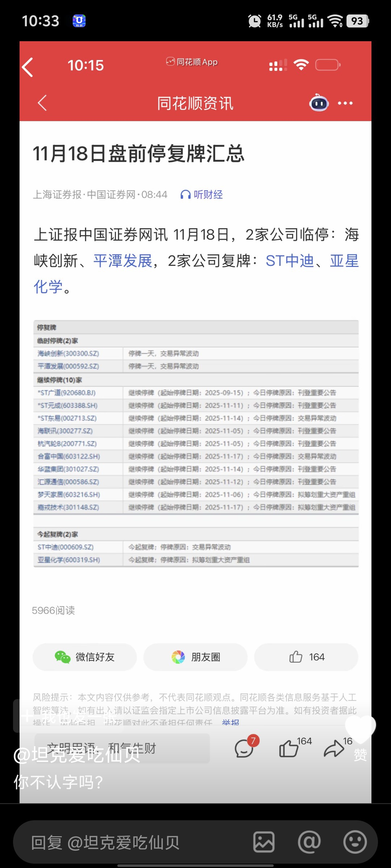Tap the 嘉戎技术(301148.SZ) table entry

coord(68,507)
